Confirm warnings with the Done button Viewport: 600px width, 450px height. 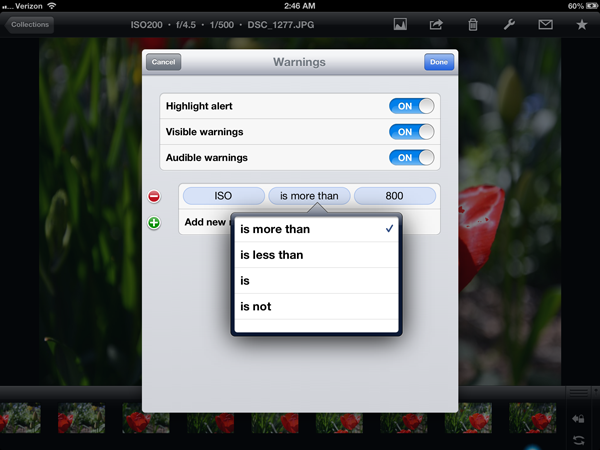pyautogui.click(x=438, y=62)
